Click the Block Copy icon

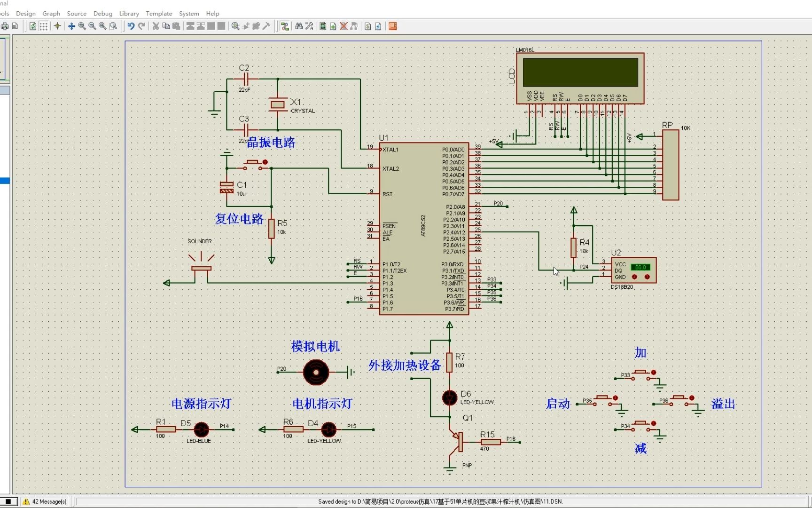click(190, 26)
